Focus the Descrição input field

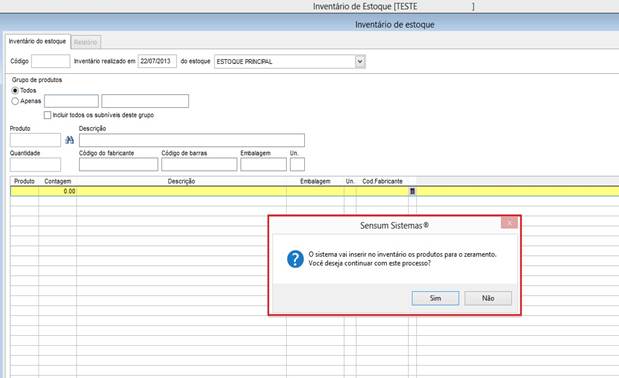click(192, 140)
